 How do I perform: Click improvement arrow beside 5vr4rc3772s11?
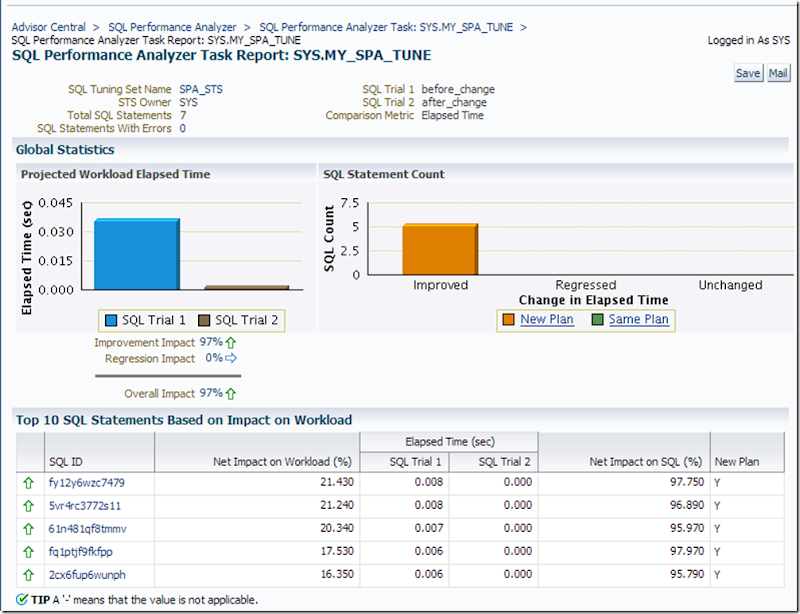pos(28,505)
